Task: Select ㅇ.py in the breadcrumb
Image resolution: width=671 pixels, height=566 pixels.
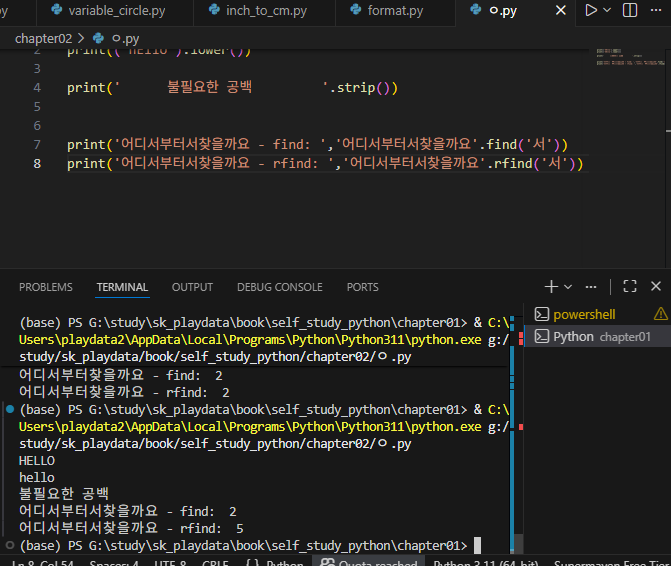Action: pyautogui.click(x=125, y=39)
